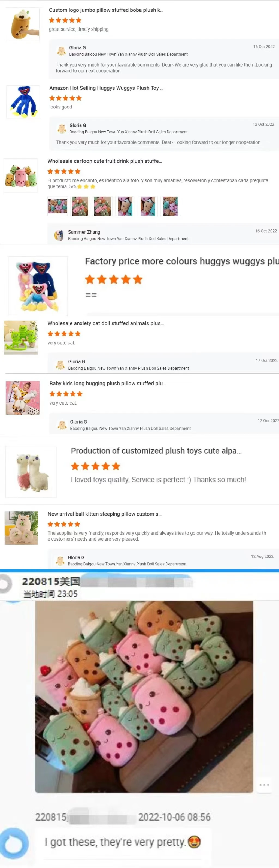279x868 pixels.
Task: Click Gloria G avatar beside boba pillow reply
Action: [61, 51]
